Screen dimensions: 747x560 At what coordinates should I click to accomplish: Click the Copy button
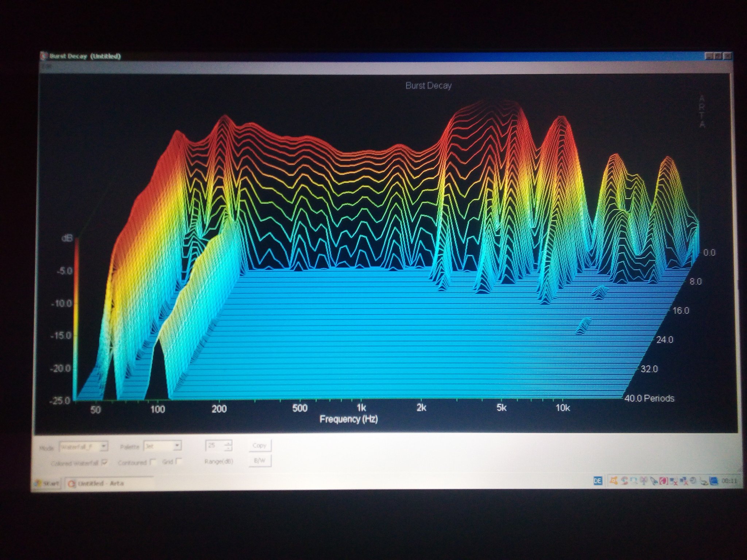click(x=260, y=446)
